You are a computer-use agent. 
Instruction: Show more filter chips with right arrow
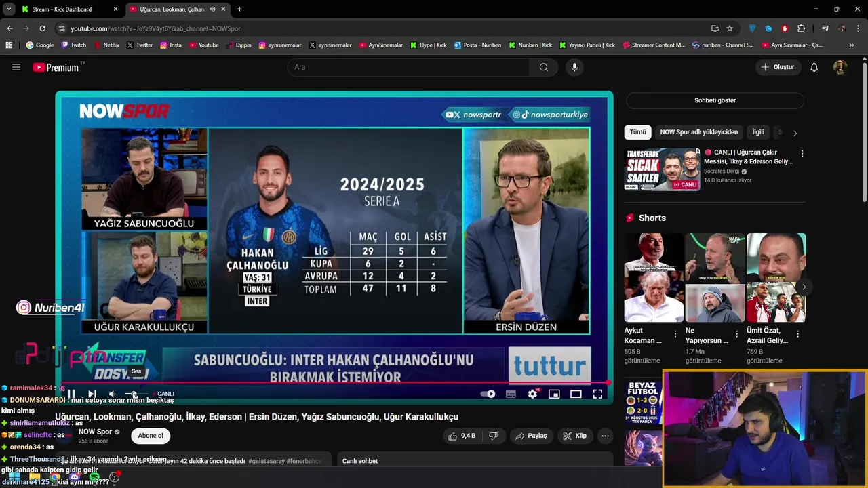795,133
